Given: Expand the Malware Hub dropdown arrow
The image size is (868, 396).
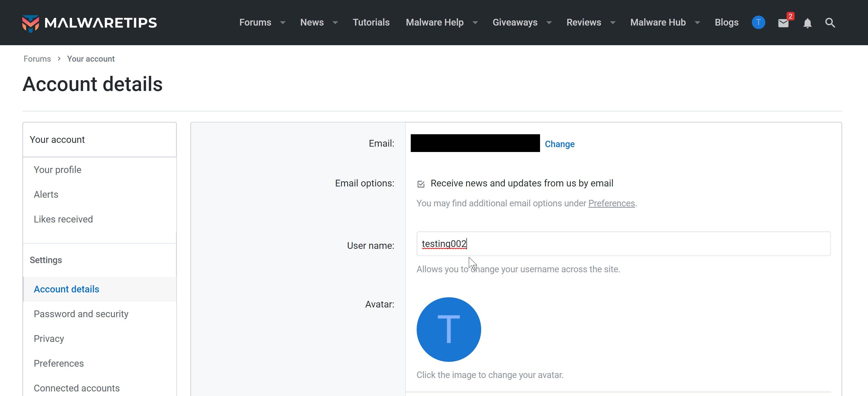Looking at the screenshot, I should click(x=698, y=23).
